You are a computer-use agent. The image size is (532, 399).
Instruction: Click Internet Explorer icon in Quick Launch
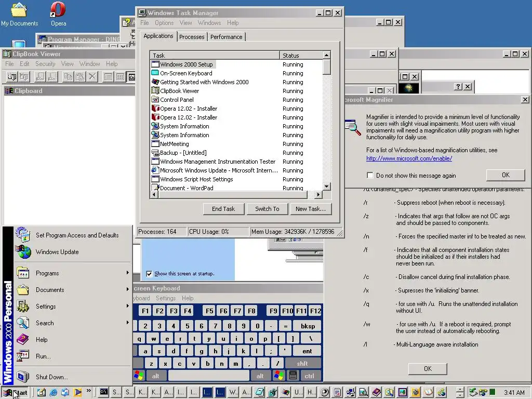(54, 393)
